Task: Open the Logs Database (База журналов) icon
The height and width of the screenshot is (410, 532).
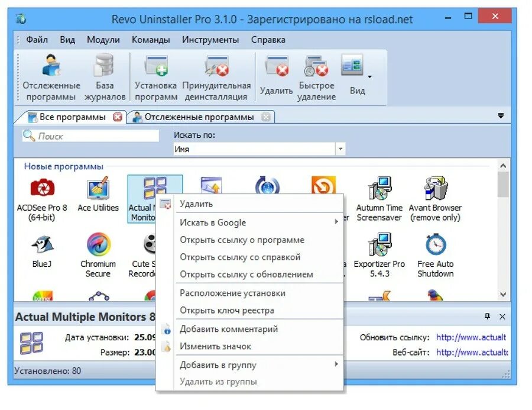Action: point(104,64)
